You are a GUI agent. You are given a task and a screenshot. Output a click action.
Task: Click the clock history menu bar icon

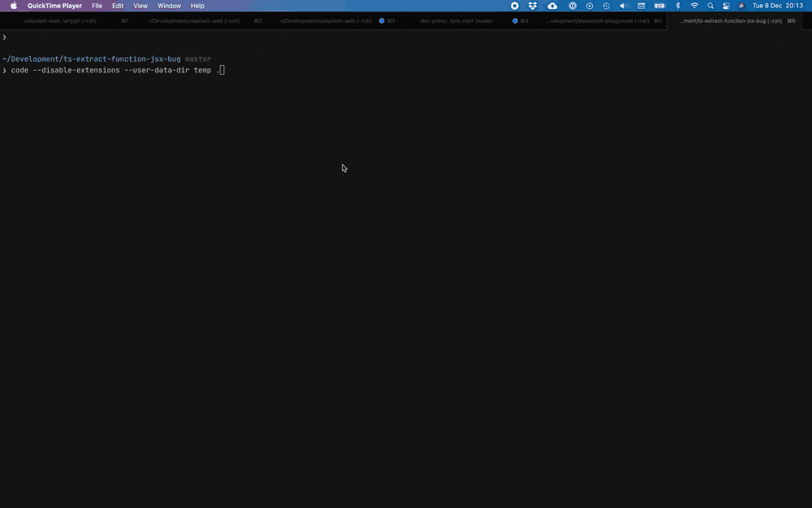pos(606,6)
